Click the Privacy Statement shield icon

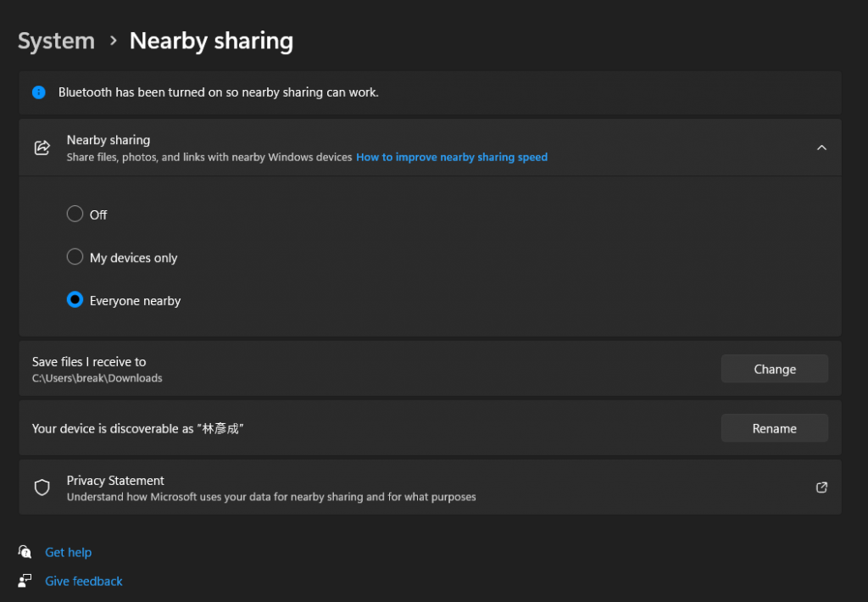(42, 488)
